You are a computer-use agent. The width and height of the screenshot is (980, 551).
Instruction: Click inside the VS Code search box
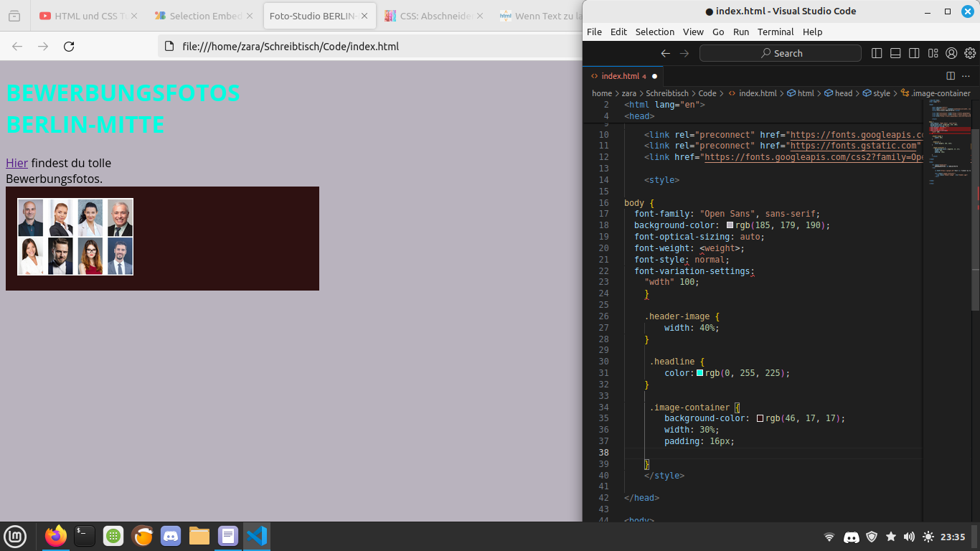tap(780, 52)
